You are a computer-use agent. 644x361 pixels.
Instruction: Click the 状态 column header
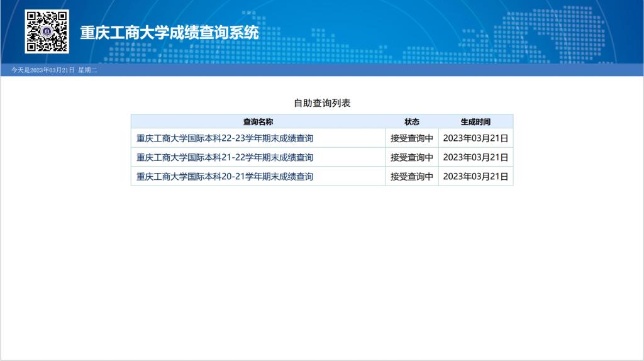tap(412, 122)
